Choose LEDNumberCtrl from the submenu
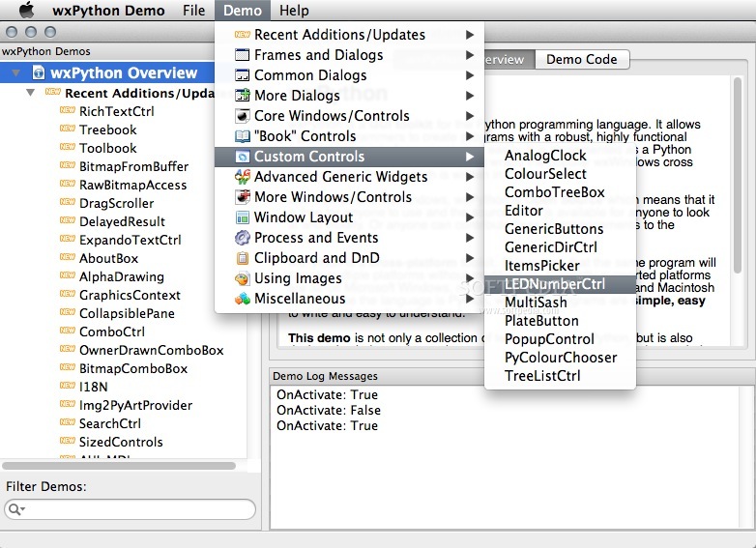Viewport: 756px width, 548px height. point(560,284)
